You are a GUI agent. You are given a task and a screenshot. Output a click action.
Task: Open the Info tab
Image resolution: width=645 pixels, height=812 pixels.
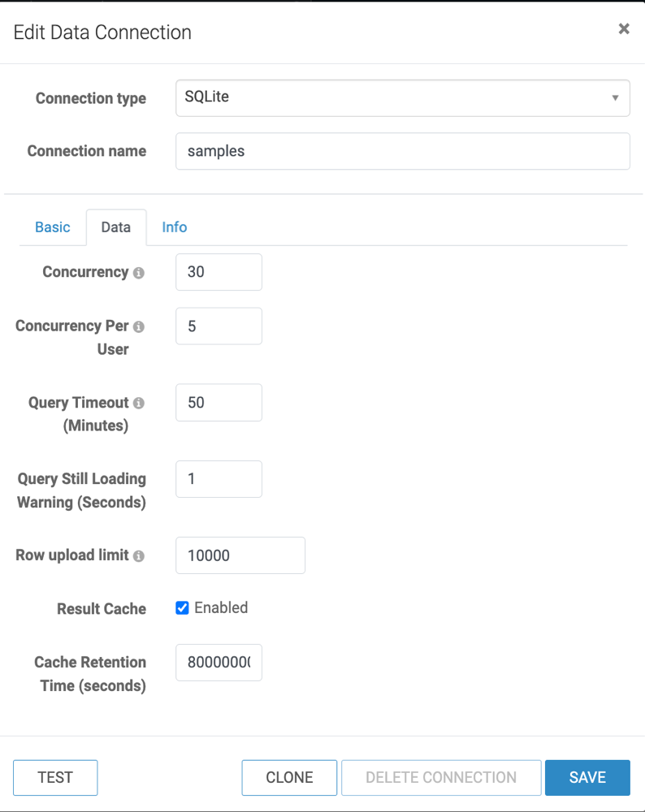pyautogui.click(x=175, y=227)
